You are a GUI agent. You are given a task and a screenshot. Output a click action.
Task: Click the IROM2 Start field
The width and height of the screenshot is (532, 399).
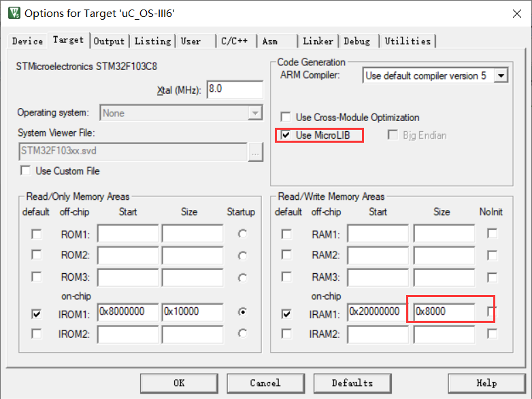click(128, 334)
